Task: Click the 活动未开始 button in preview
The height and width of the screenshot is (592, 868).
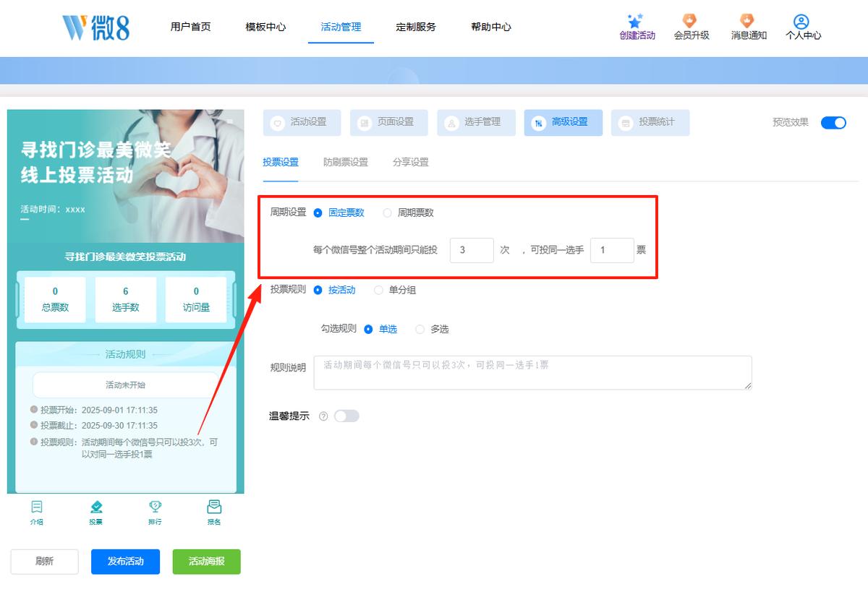Action: [x=126, y=385]
